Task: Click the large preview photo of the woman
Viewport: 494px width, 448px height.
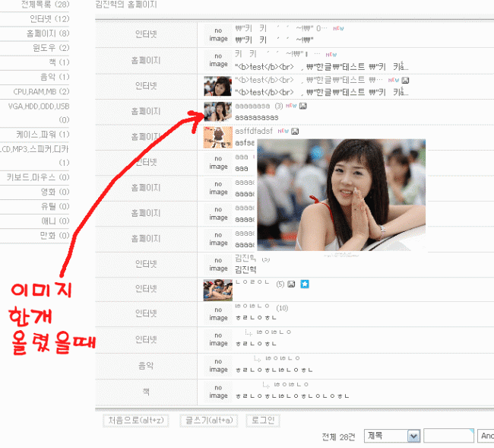Action: click(341, 194)
